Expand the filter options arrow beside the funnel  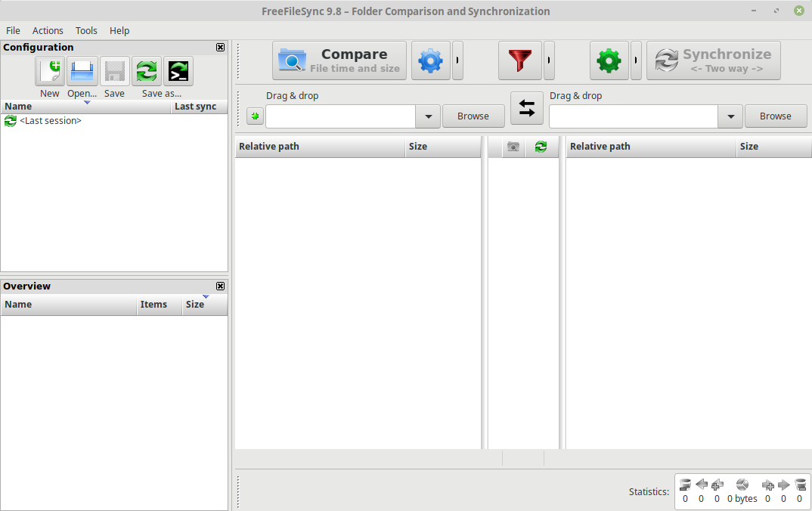coord(549,60)
